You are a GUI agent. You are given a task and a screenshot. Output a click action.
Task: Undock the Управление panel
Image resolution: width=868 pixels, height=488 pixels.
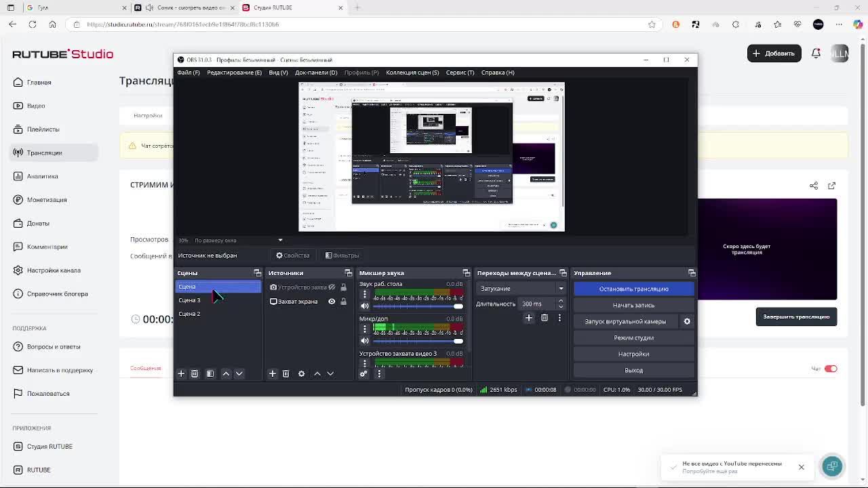692,272
